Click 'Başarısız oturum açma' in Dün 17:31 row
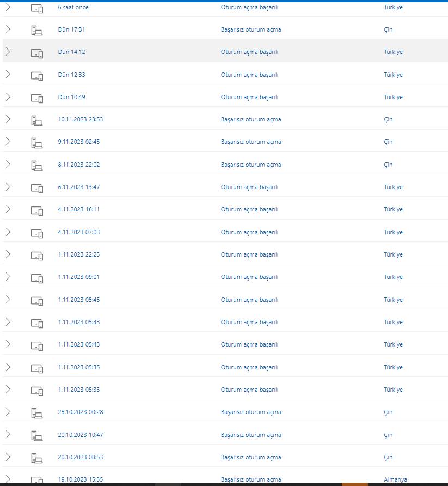Image resolution: width=448 pixels, height=486 pixels. tap(251, 30)
